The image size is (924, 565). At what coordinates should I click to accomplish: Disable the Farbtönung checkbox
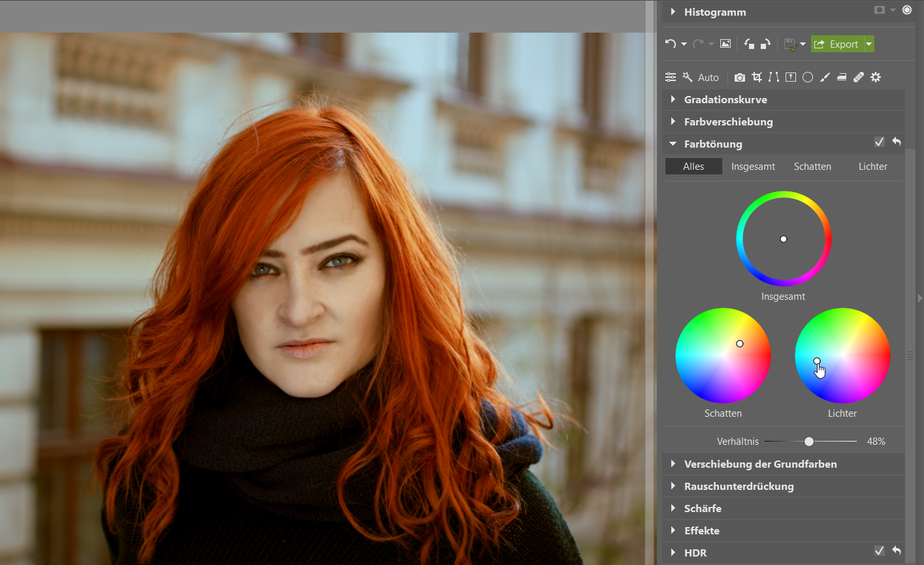point(879,142)
